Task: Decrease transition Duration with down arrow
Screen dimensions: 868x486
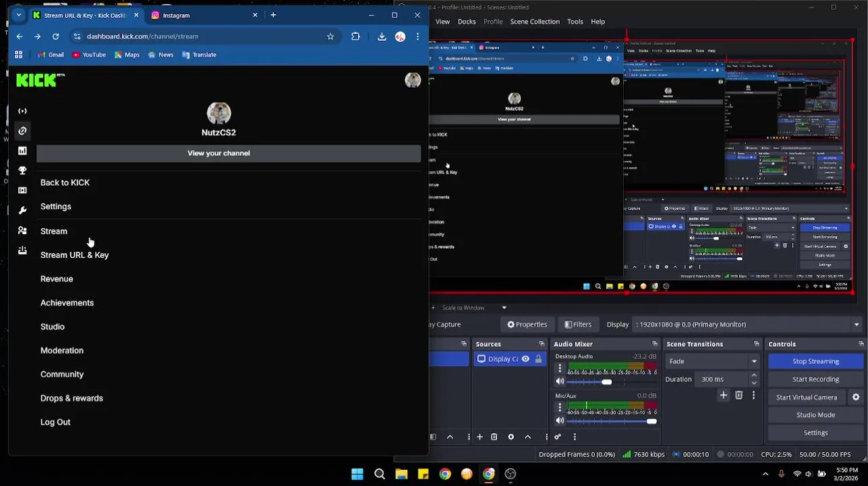Action: coord(753,383)
